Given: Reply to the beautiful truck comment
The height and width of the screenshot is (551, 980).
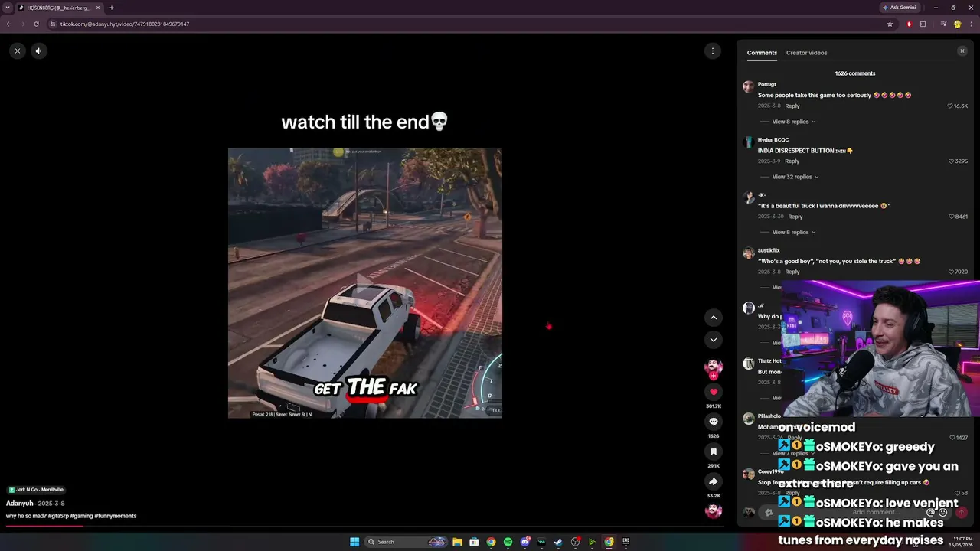Looking at the screenshot, I should coord(795,217).
